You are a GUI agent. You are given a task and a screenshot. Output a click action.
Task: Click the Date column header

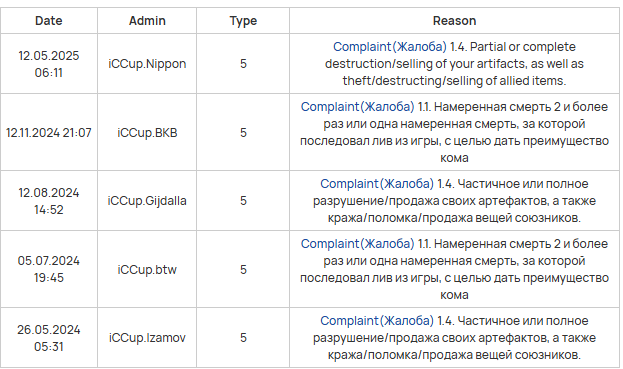point(49,21)
